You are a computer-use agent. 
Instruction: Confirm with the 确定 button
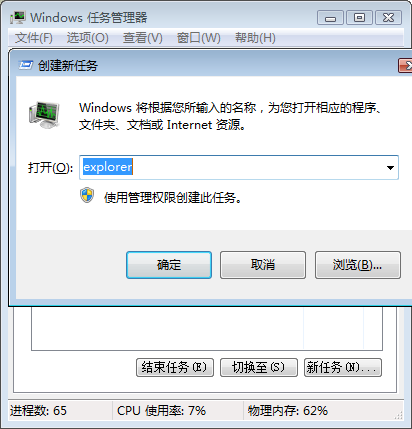[x=169, y=265]
